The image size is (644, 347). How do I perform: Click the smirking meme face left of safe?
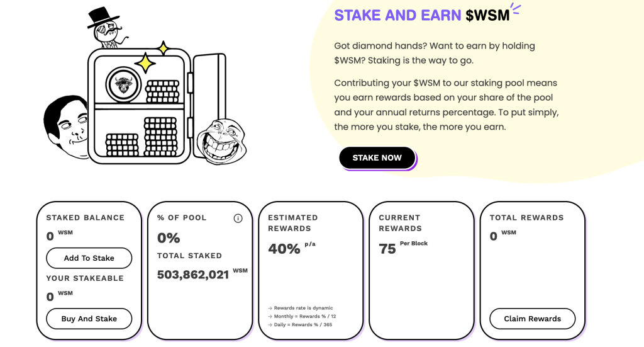point(66,127)
